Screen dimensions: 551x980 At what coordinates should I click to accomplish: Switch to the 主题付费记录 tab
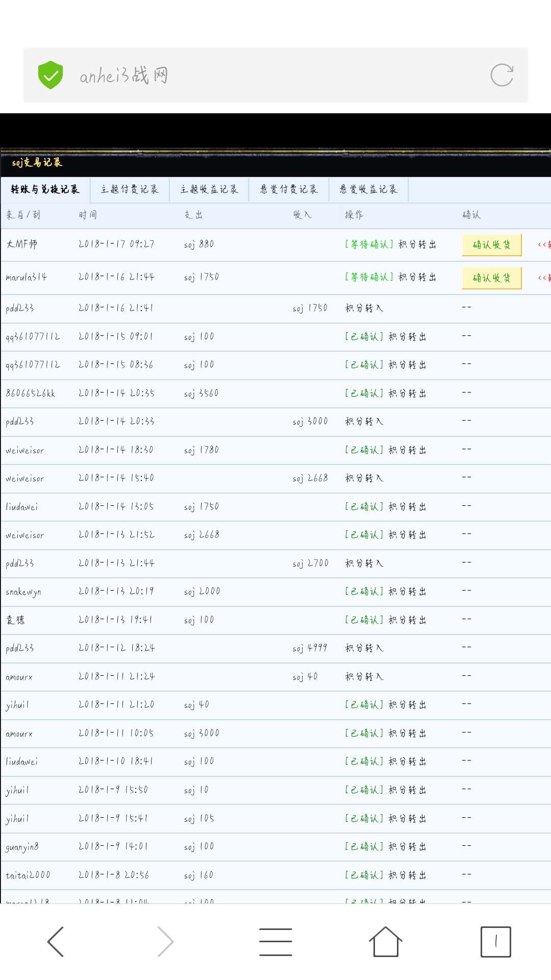[x=130, y=189]
